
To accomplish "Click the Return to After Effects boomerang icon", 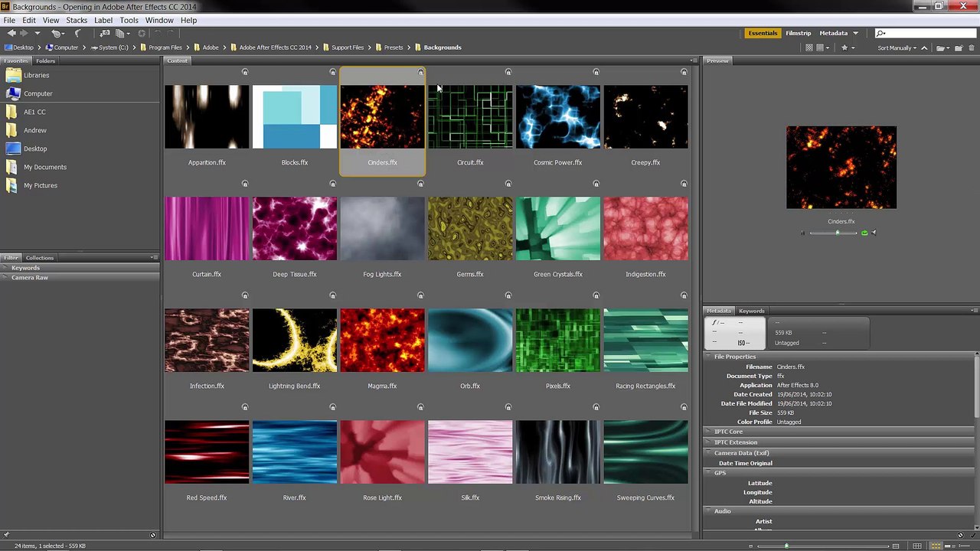I will click(x=77, y=33).
